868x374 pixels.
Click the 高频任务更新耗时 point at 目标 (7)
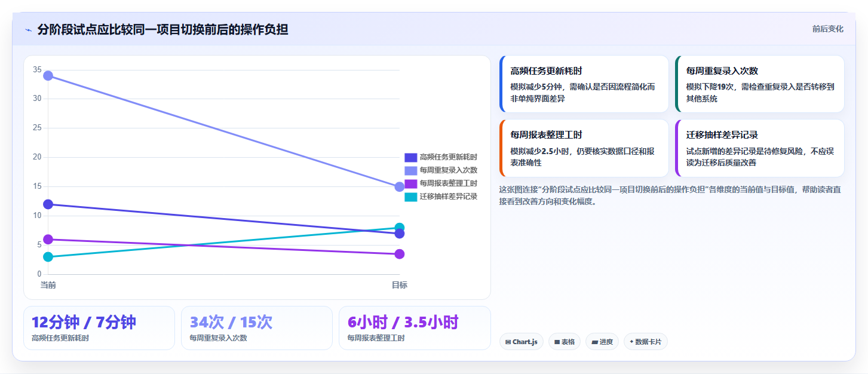[400, 234]
